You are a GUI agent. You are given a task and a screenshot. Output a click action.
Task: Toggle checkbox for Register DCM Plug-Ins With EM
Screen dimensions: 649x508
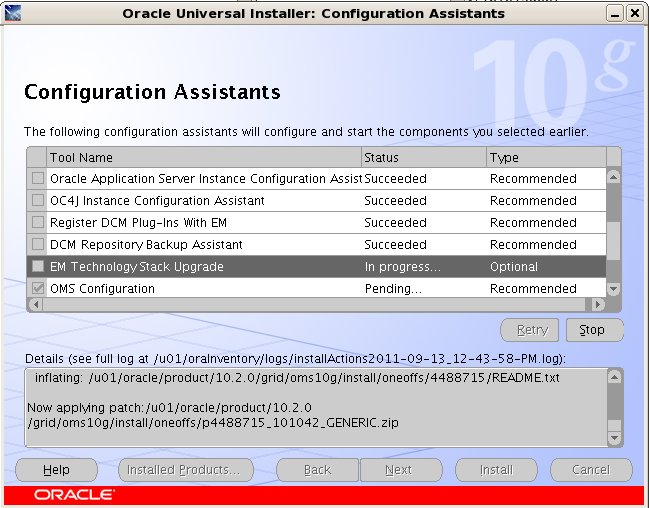[38, 222]
